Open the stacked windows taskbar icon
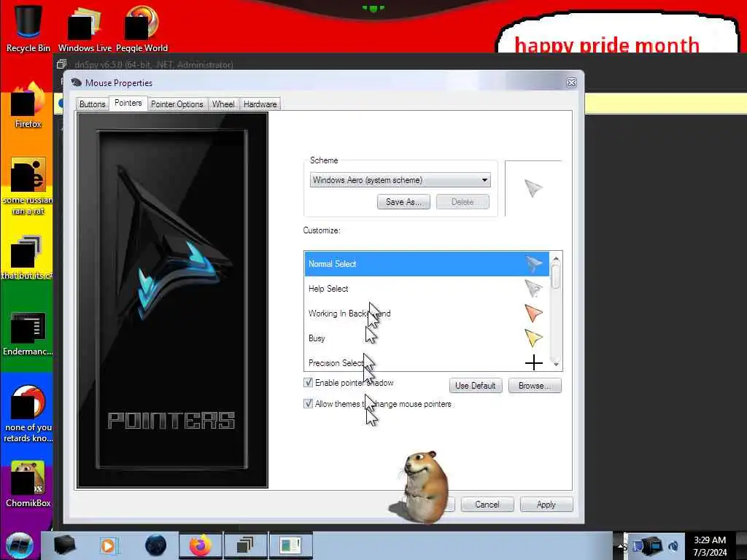Image resolution: width=747 pixels, height=560 pixels. [x=245, y=545]
